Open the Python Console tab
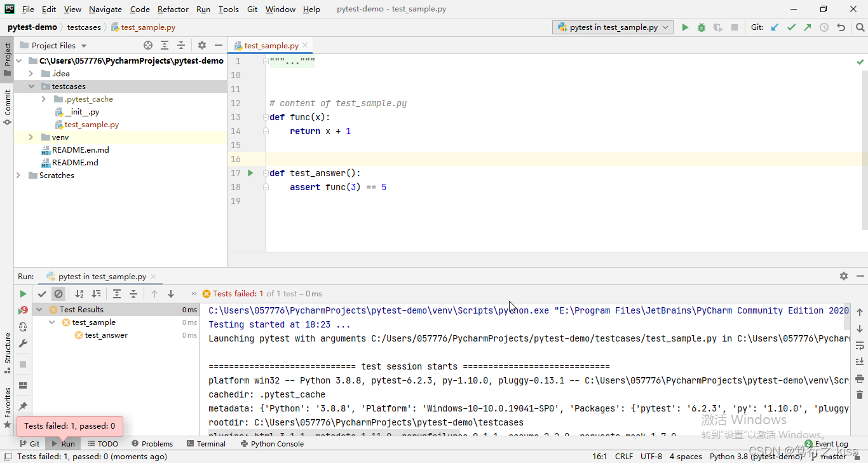This screenshot has width=868, height=463. [x=272, y=444]
